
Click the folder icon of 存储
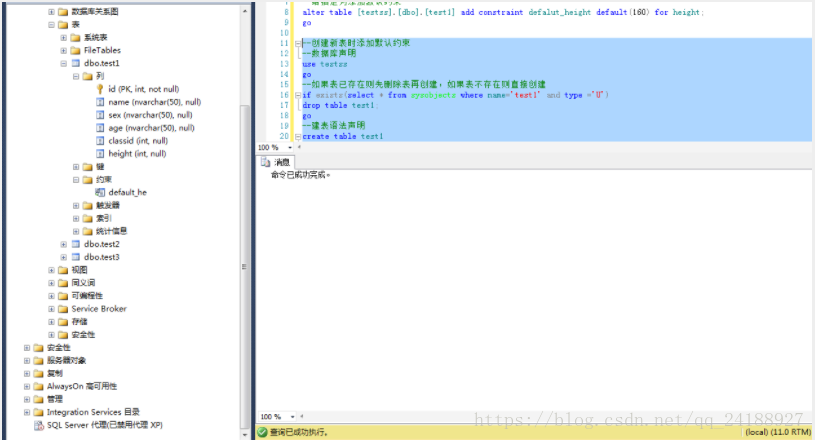[x=63, y=322]
